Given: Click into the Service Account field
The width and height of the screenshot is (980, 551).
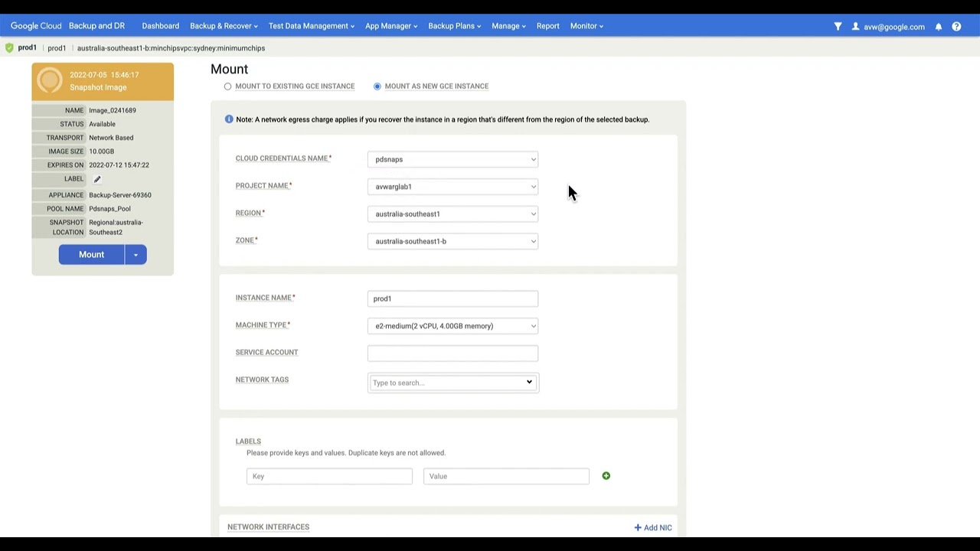Looking at the screenshot, I should [452, 353].
